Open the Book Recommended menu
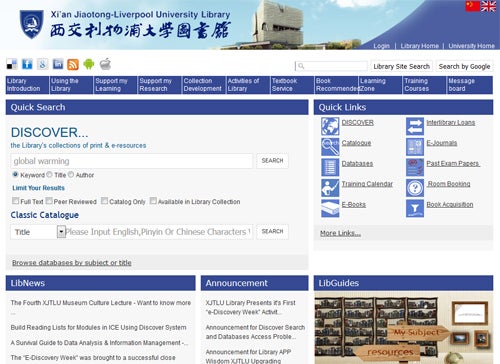This screenshot has height=364, width=500. (x=336, y=85)
